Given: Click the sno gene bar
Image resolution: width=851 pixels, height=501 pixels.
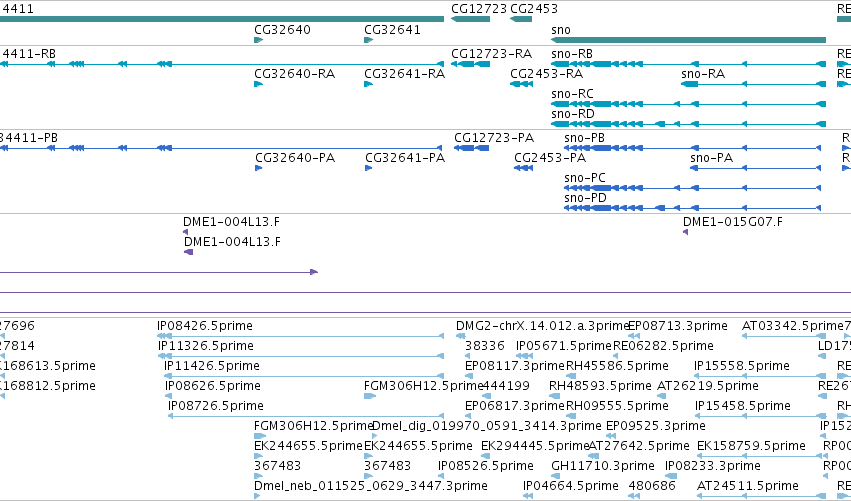Looking at the screenshot, I should [x=688, y=40].
